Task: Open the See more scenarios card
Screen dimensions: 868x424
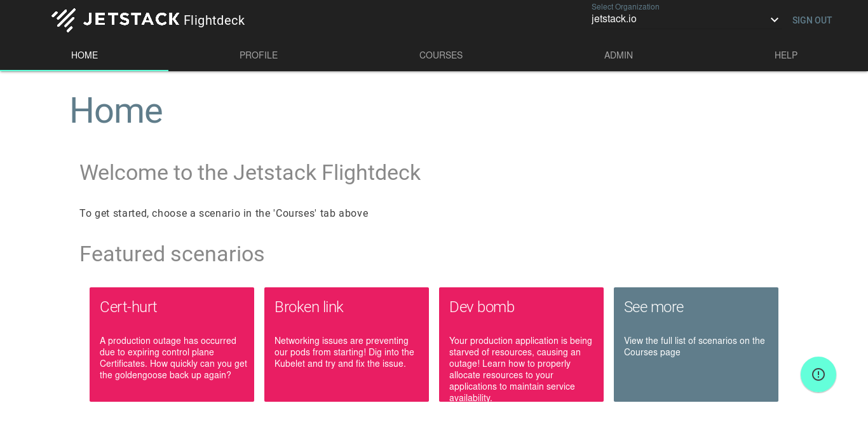Action: coord(696,344)
